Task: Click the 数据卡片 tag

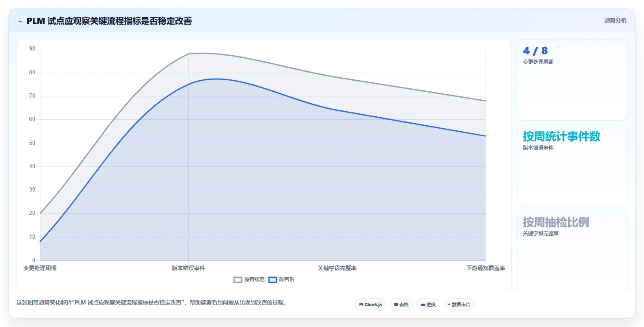Action: pyautogui.click(x=459, y=304)
